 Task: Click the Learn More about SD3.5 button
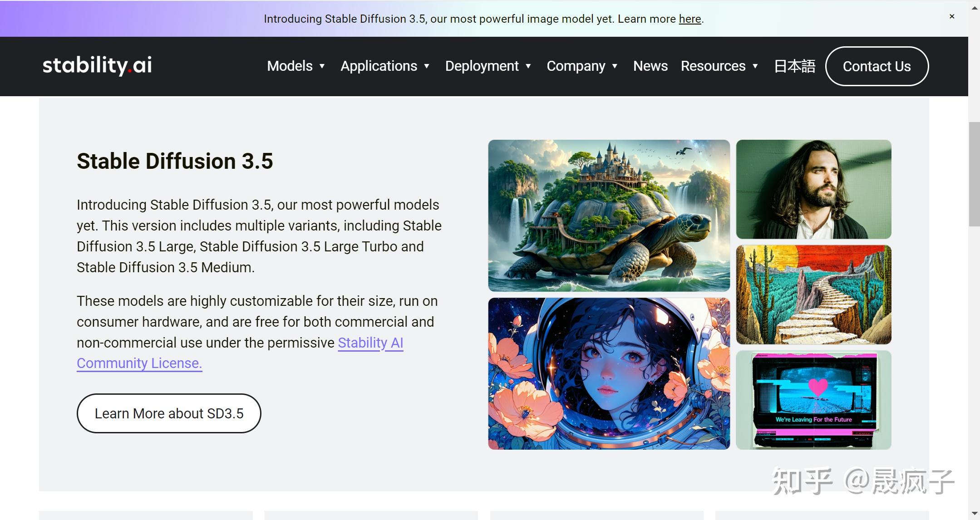(169, 413)
